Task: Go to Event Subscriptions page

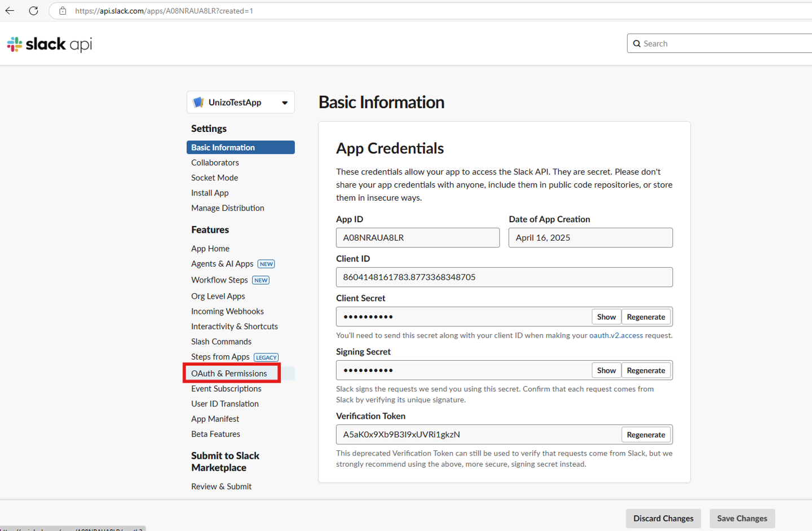Action: 226,388
